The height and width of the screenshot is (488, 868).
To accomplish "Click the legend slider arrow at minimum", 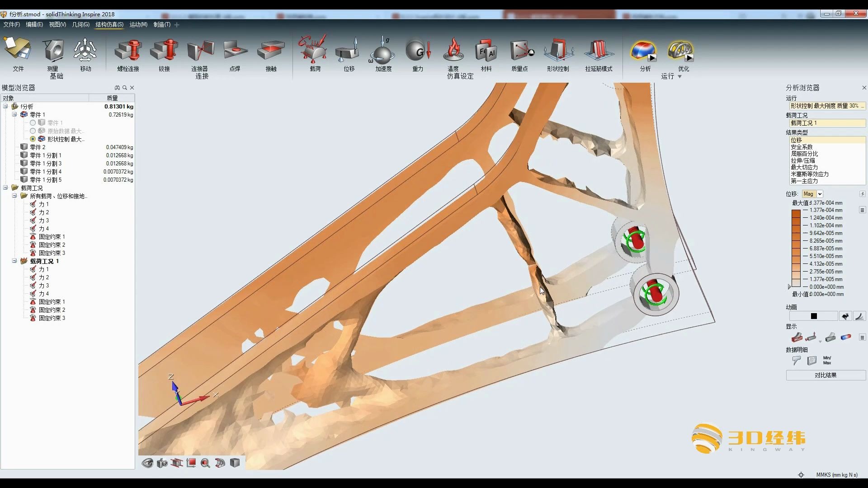I will tap(789, 286).
